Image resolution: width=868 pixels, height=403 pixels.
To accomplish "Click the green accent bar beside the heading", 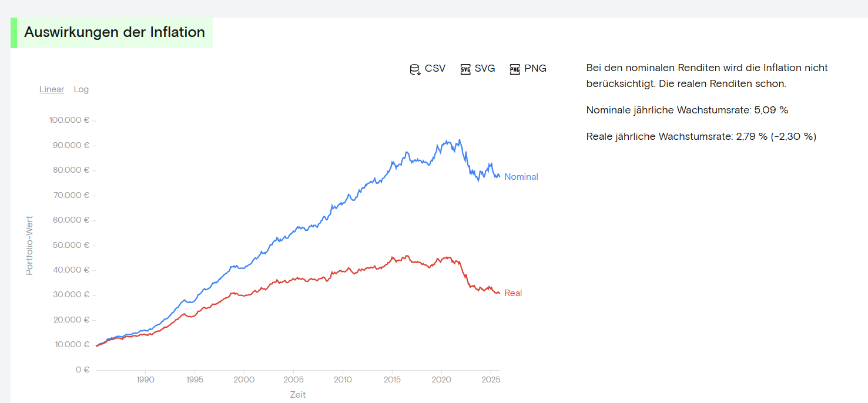I will click(x=14, y=33).
